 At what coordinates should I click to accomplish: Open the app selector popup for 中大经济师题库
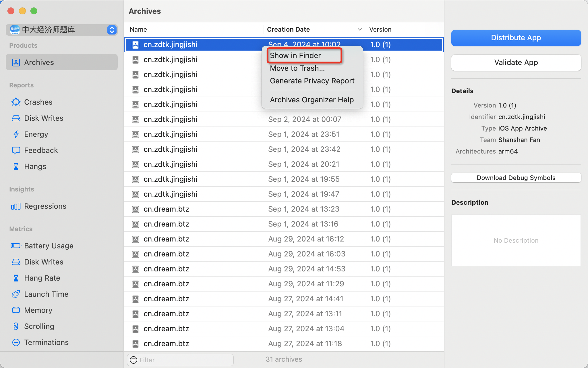click(x=112, y=30)
